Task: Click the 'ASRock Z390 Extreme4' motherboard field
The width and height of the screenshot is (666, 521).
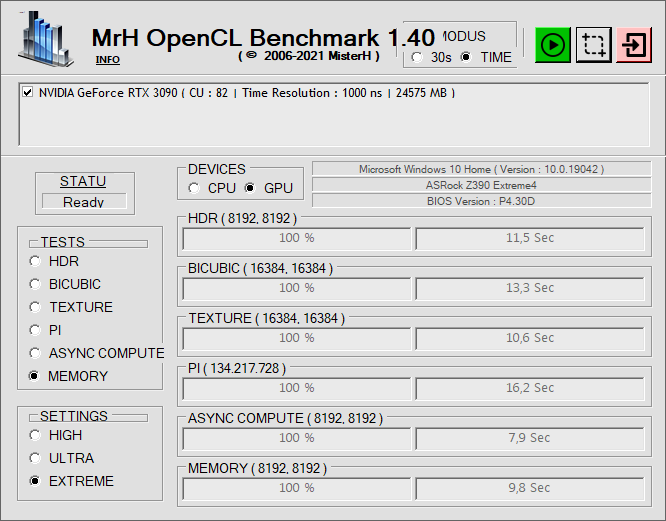Action: point(481,185)
